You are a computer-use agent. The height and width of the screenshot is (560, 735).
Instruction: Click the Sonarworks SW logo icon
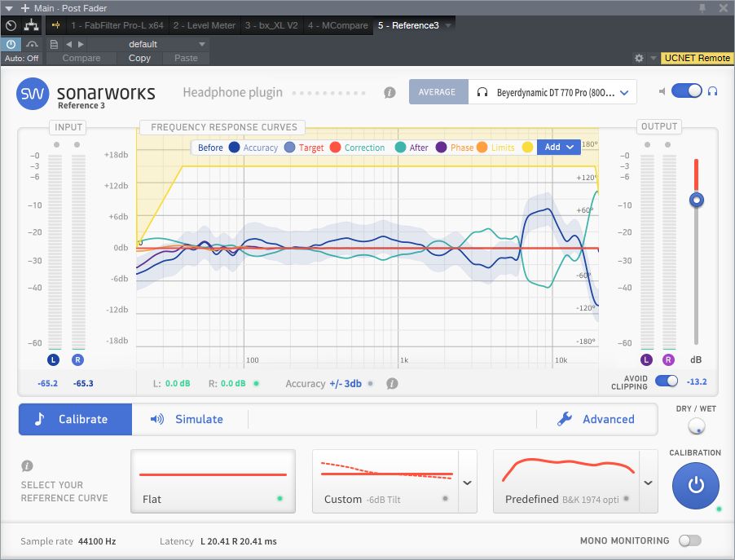click(33, 93)
